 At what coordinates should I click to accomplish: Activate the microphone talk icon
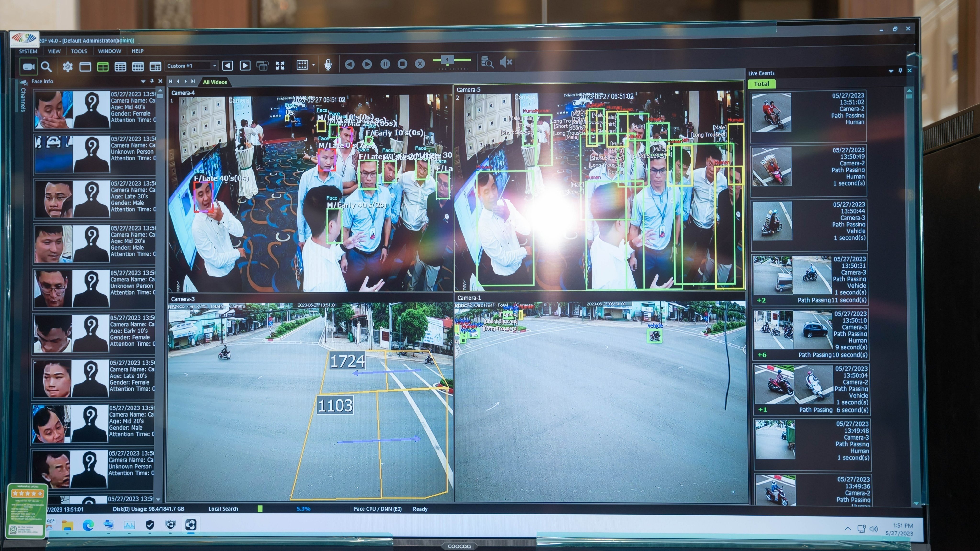coord(328,65)
